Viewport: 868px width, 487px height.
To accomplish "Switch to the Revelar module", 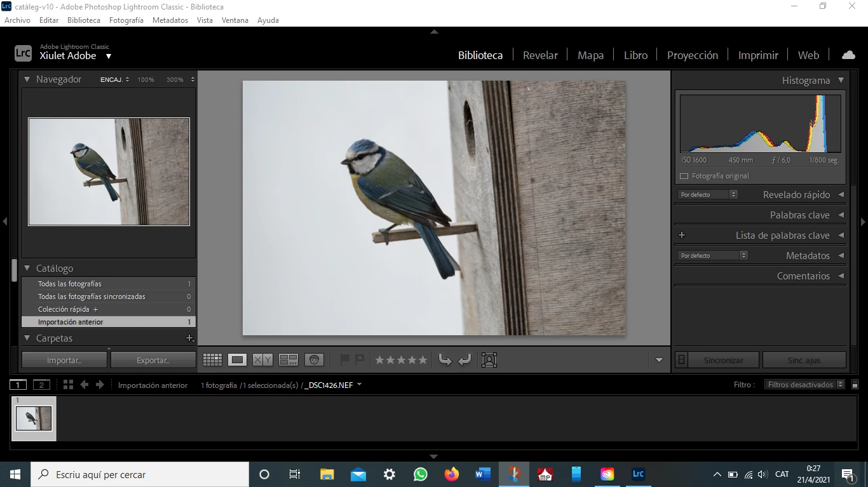I will point(540,55).
